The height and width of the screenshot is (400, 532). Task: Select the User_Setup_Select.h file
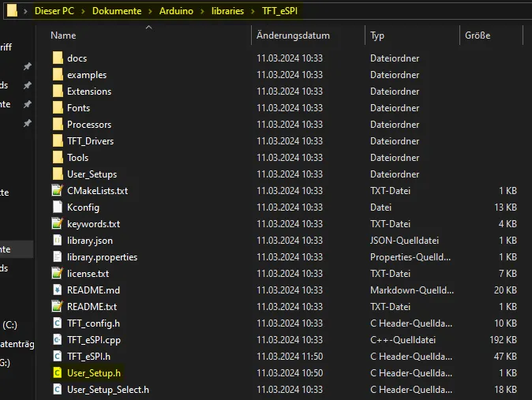point(107,390)
